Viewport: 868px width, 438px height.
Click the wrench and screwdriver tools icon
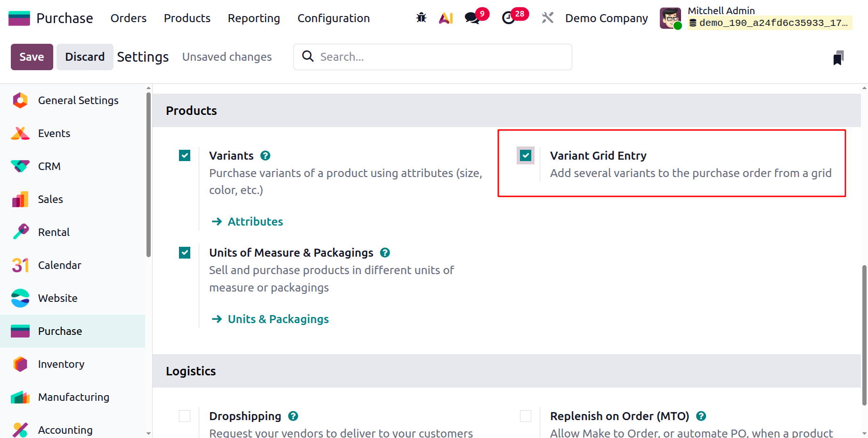tap(547, 18)
